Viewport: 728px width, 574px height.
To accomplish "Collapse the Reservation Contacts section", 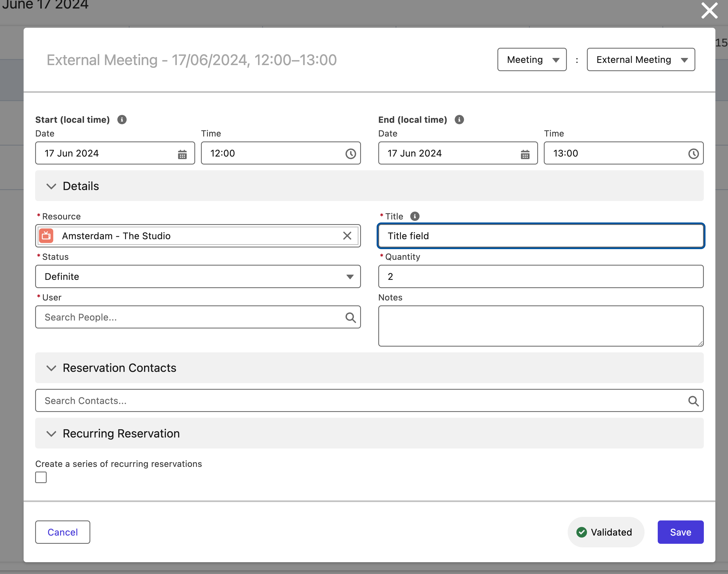I will (x=51, y=368).
